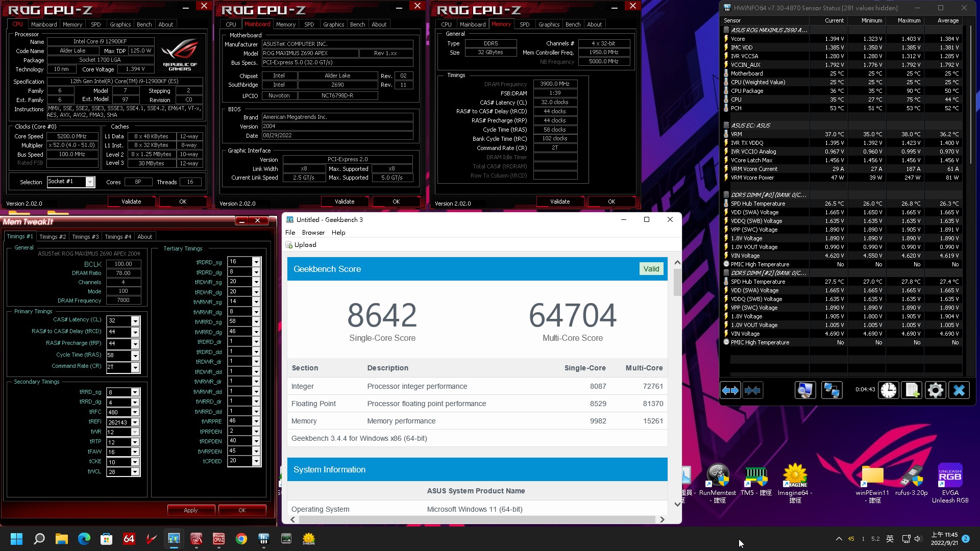Open Cycle Time (tRAS) dropdown
The width and height of the screenshot is (980, 551).
pyautogui.click(x=135, y=356)
